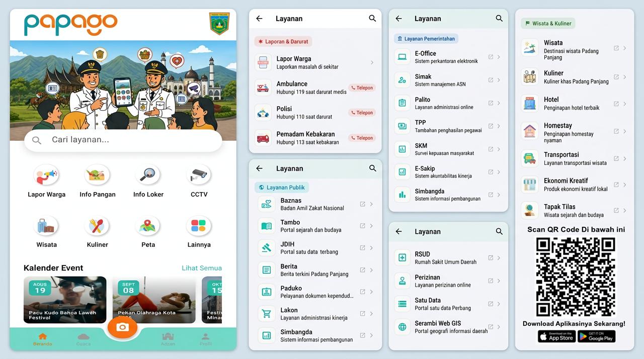Open the CCTV camera icon

point(199,175)
